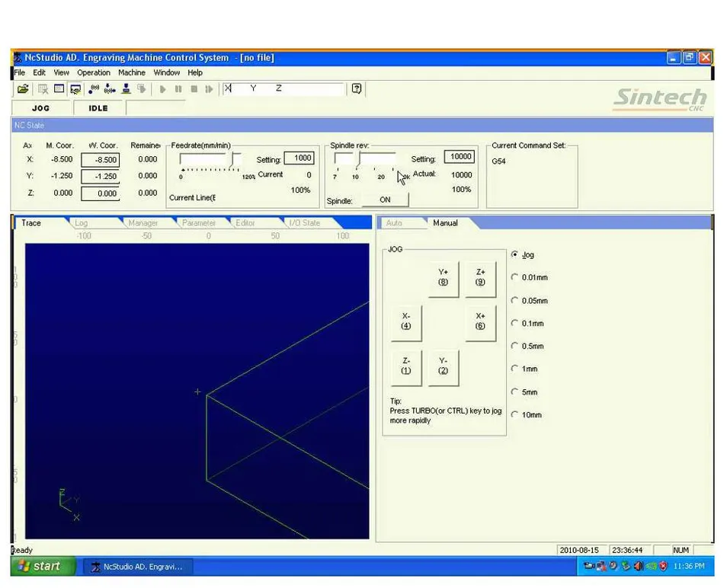
Task: Pause machining with the pause icon
Action: click(x=178, y=89)
